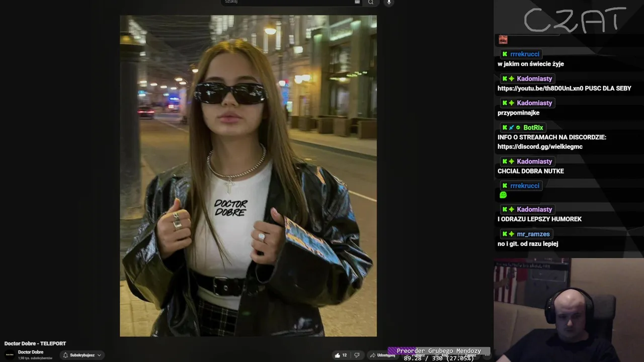This screenshot has height=362, width=644.
Task: Click the chat message 'INFO O STREAMACH NA DISCORDZIE:'
Action: (x=552, y=137)
